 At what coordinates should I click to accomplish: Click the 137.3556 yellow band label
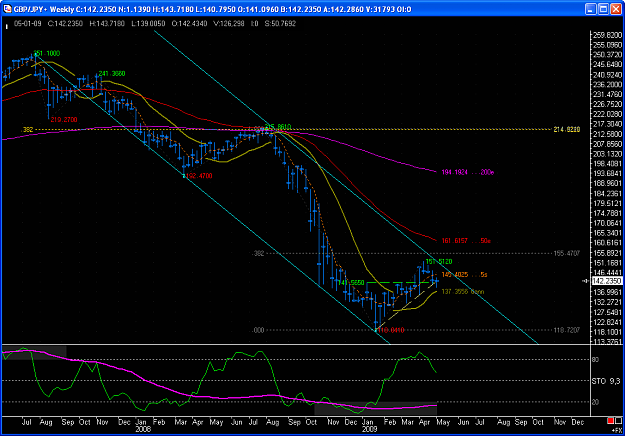click(463, 292)
